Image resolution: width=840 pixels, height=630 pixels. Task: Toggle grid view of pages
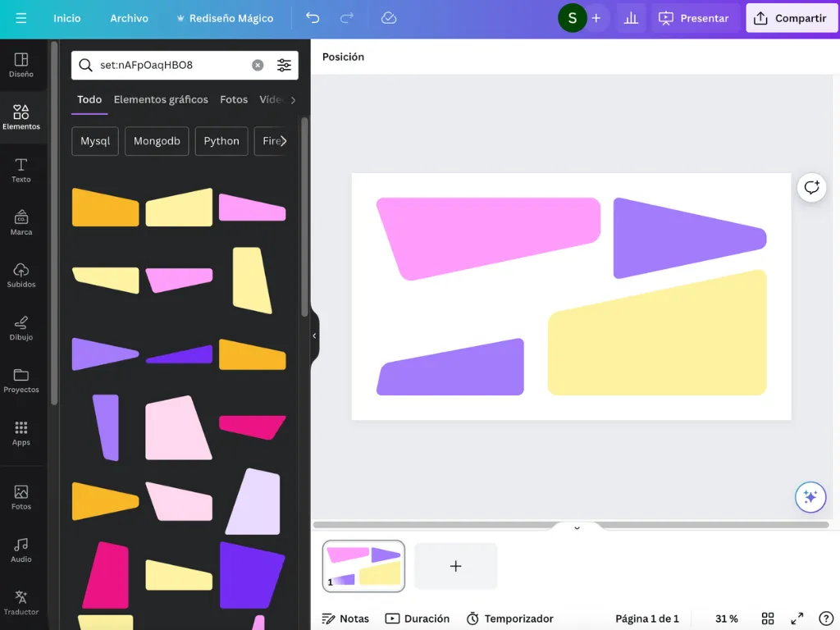pos(768,619)
